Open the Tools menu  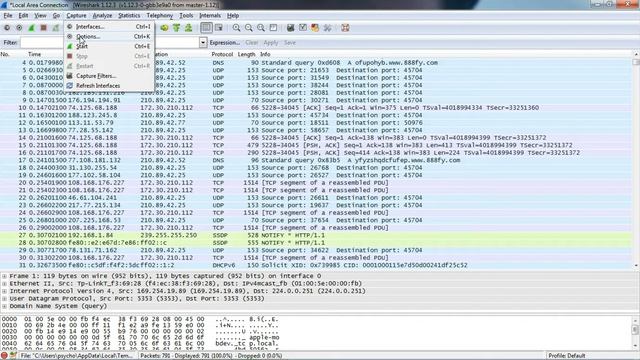tap(186, 16)
